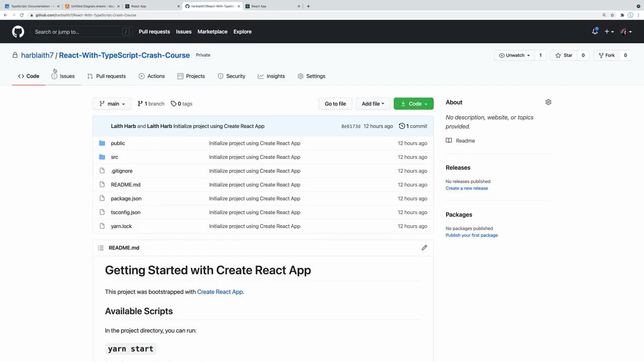
Task: Open the public row's commit message
Action: [x=255, y=143]
